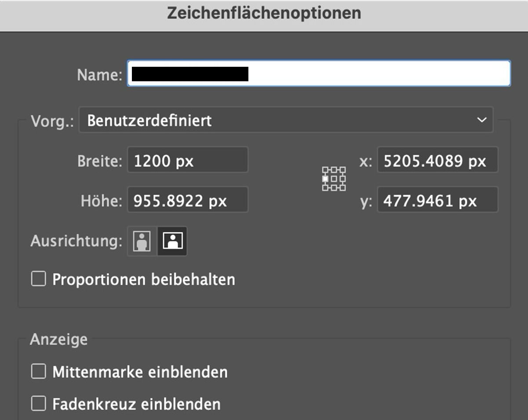
Task: Select the top-left reference point
Action: click(325, 170)
